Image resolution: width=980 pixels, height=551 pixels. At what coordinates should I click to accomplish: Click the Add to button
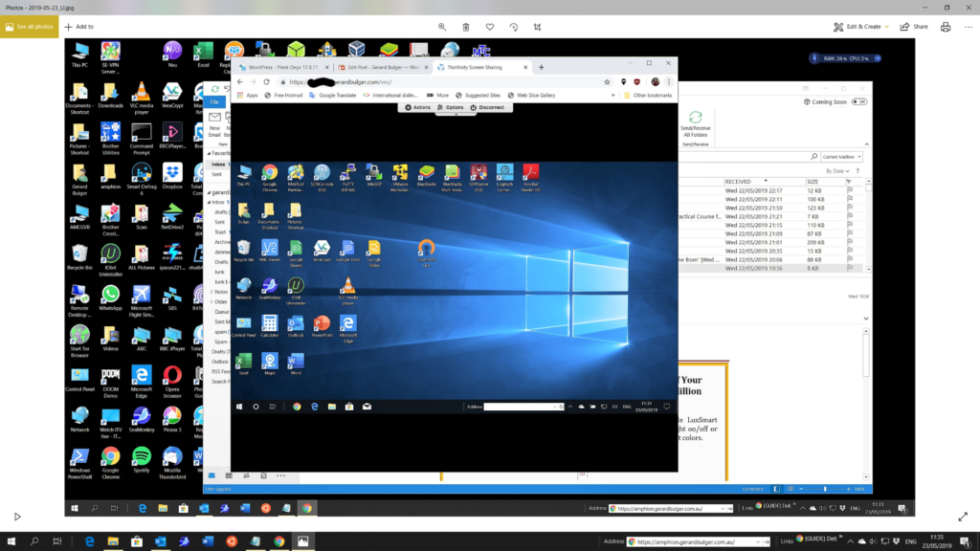(x=78, y=27)
